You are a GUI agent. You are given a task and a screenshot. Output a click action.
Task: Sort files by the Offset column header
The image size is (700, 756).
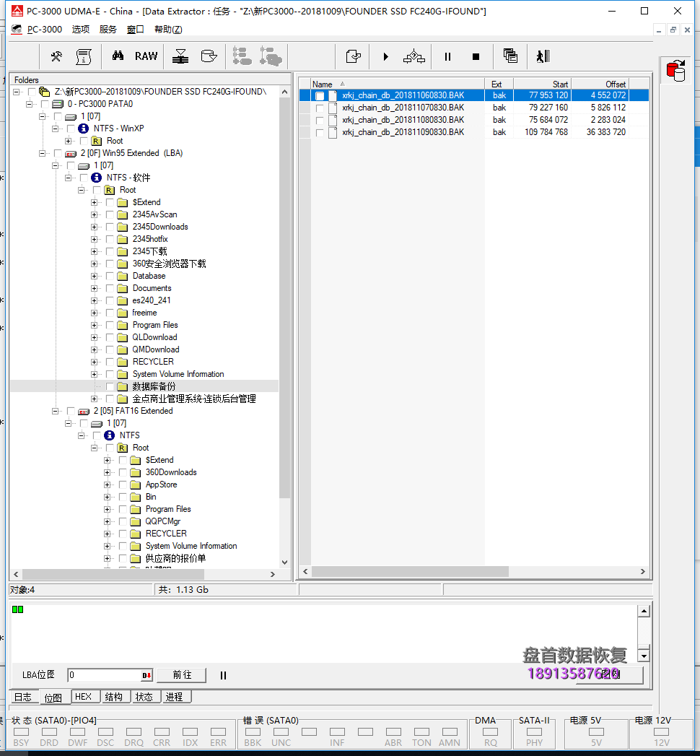[600, 84]
